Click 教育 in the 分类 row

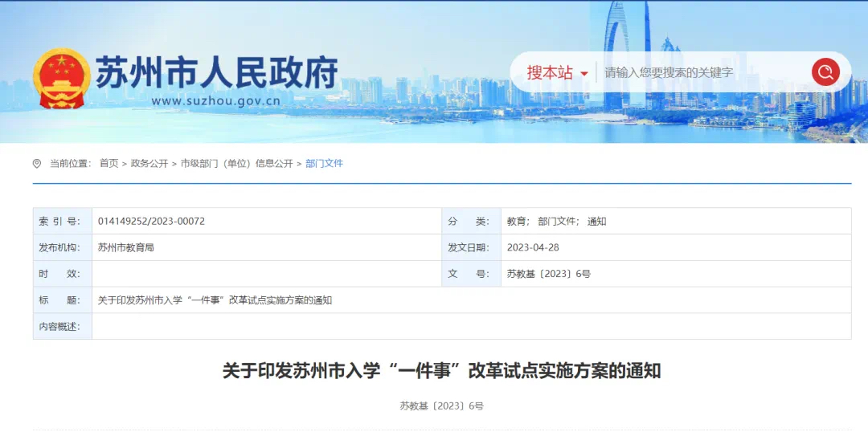tap(516, 221)
